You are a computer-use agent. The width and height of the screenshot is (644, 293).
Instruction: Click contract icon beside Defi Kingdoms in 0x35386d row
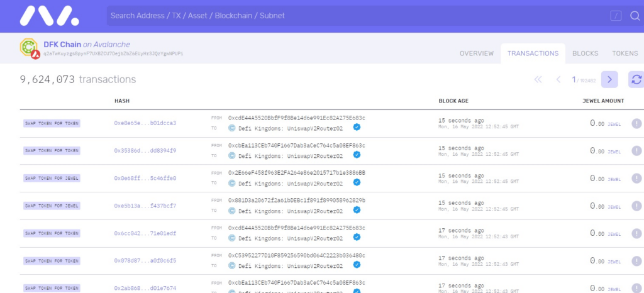tap(231, 155)
